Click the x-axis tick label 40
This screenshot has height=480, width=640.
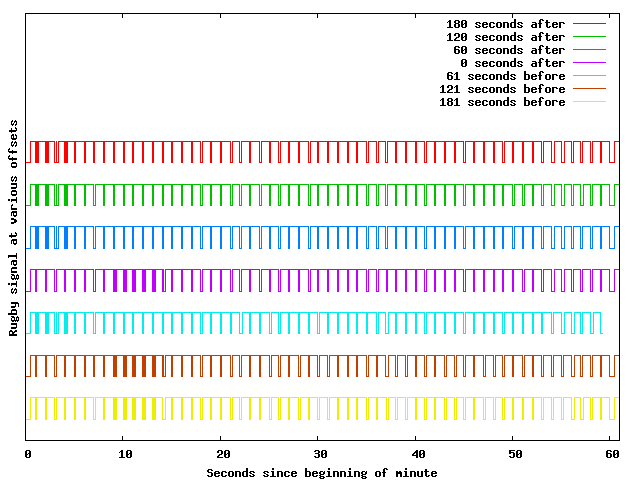click(415, 453)
